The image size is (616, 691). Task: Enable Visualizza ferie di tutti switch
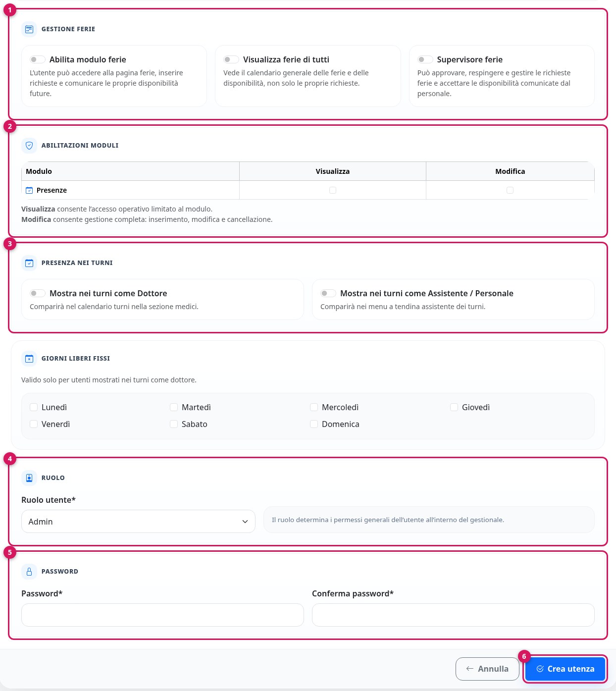(x=231, y=59)
